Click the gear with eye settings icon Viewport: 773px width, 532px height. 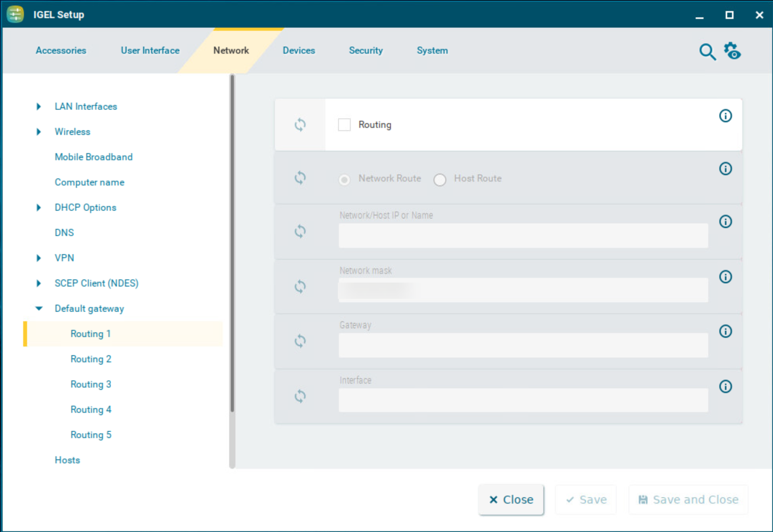point(732,51)
